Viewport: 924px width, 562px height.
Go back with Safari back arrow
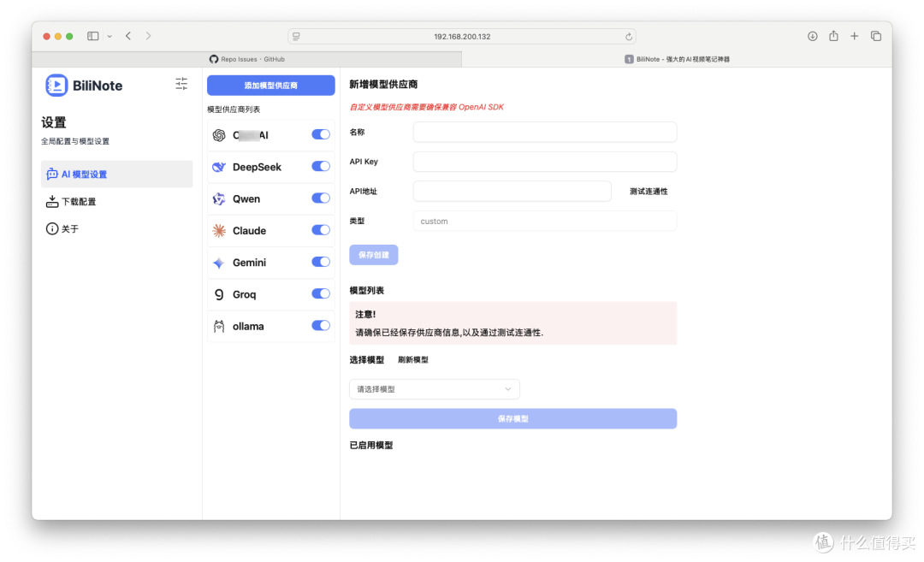coord(128,36)
